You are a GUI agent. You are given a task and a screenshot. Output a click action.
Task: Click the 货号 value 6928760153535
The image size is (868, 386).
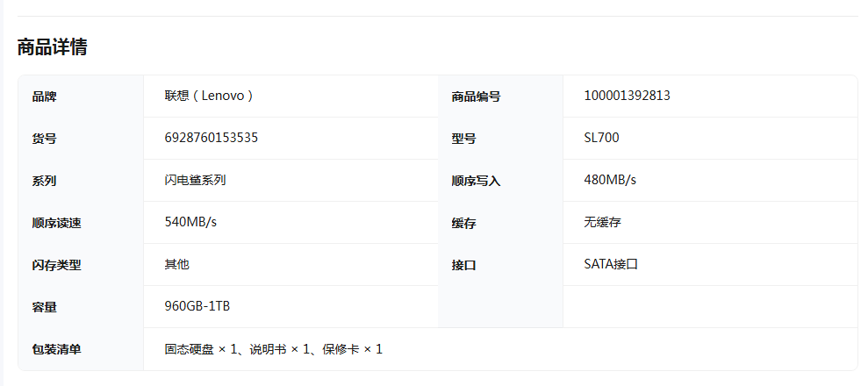pos(211,138)
